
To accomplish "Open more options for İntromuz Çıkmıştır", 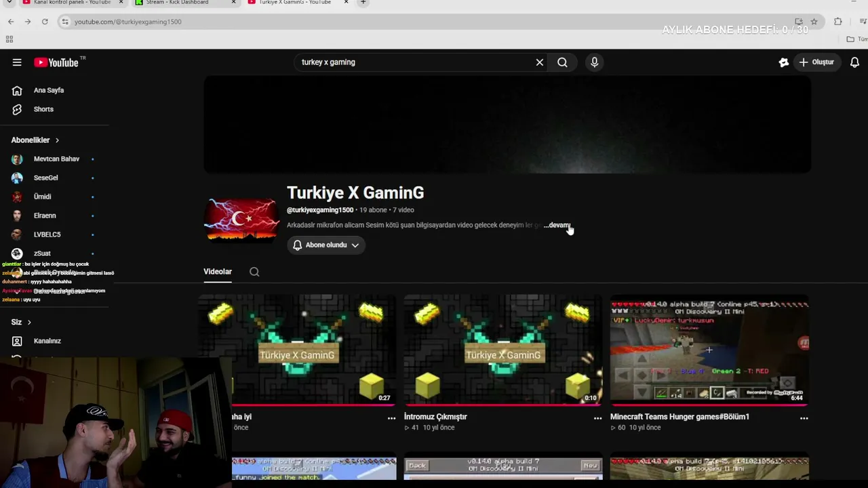I will (597, 418).
